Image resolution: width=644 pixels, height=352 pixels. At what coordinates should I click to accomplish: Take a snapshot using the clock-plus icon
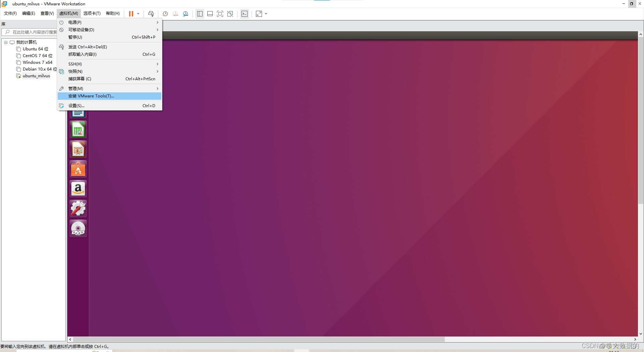[x=165, y=14]
